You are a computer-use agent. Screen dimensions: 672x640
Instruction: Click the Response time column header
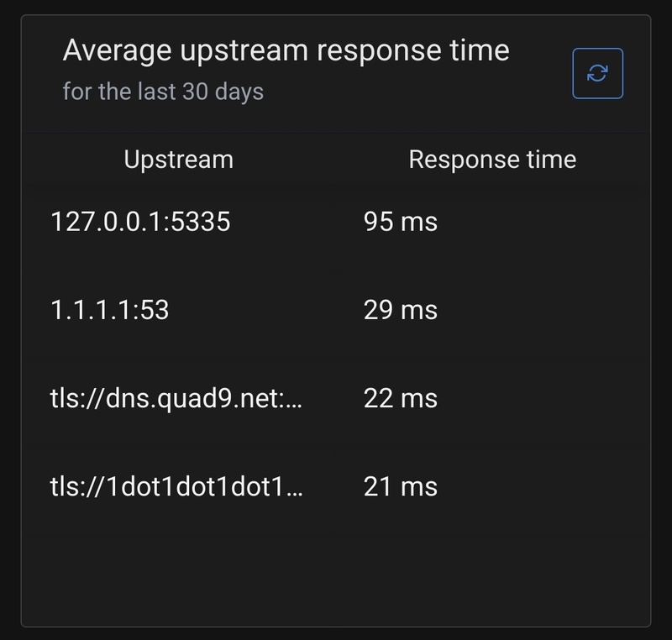[x=492, y=160]
